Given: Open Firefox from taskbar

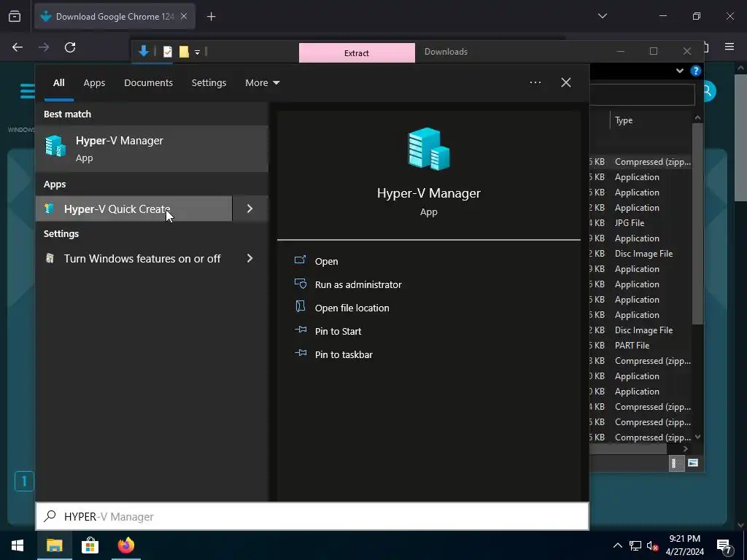Looking at the screenshot, I should coord(125,545).
